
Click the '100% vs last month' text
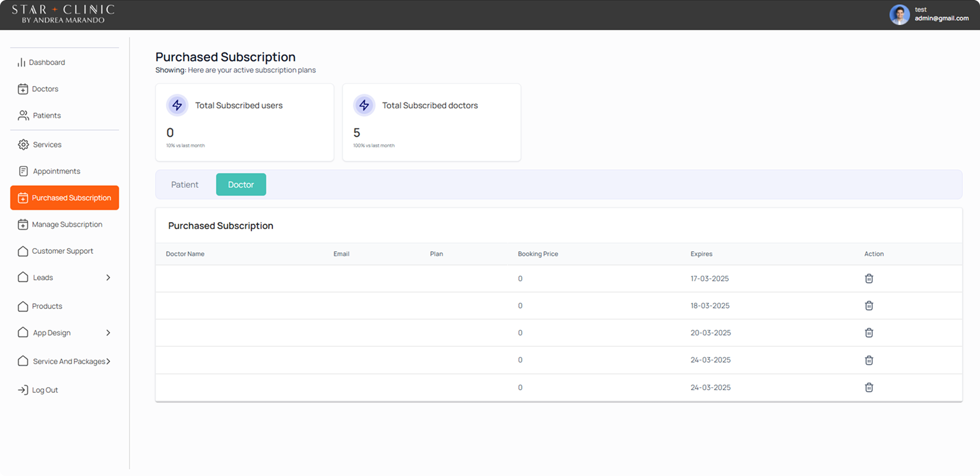tap(374, 145)
